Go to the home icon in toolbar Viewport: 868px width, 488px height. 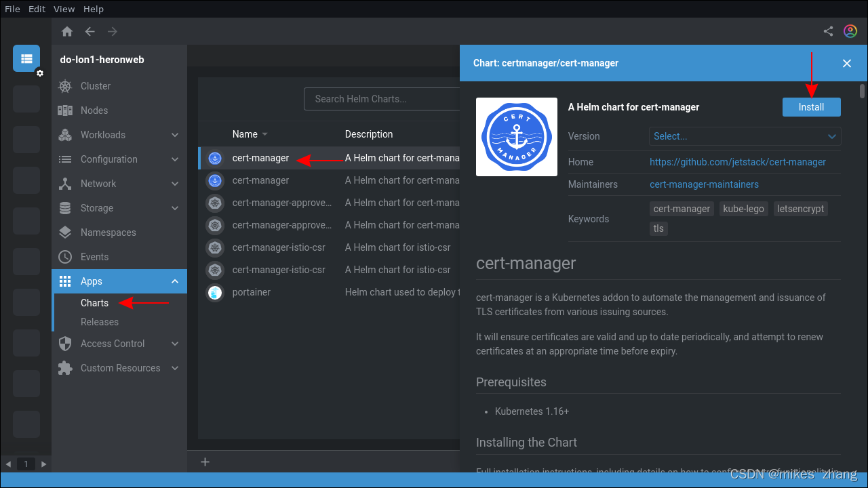[x=66, y=31]
